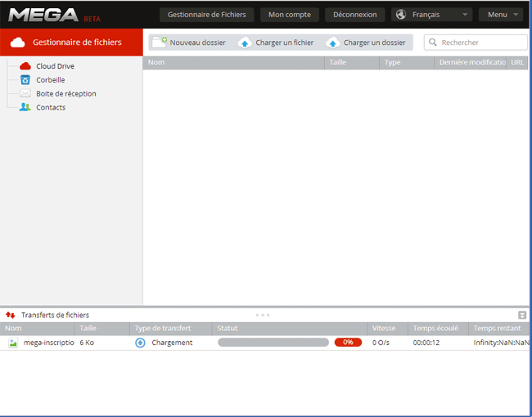Choose Charger un dossier

click(374, 43)
